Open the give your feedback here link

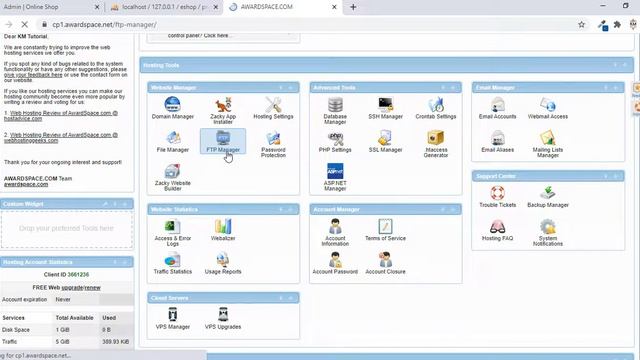pyautogui.click(x=33, y=75)
